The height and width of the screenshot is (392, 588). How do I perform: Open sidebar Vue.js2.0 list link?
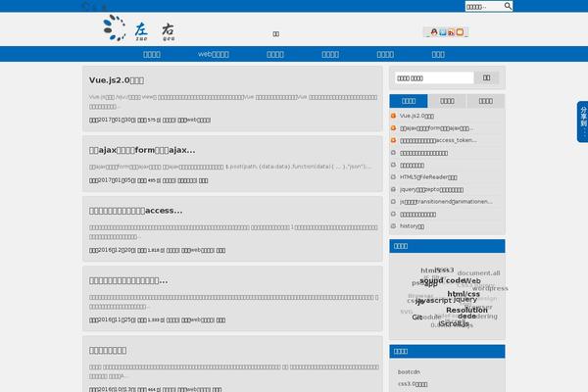pyautogui.click(x=416, y=116)
